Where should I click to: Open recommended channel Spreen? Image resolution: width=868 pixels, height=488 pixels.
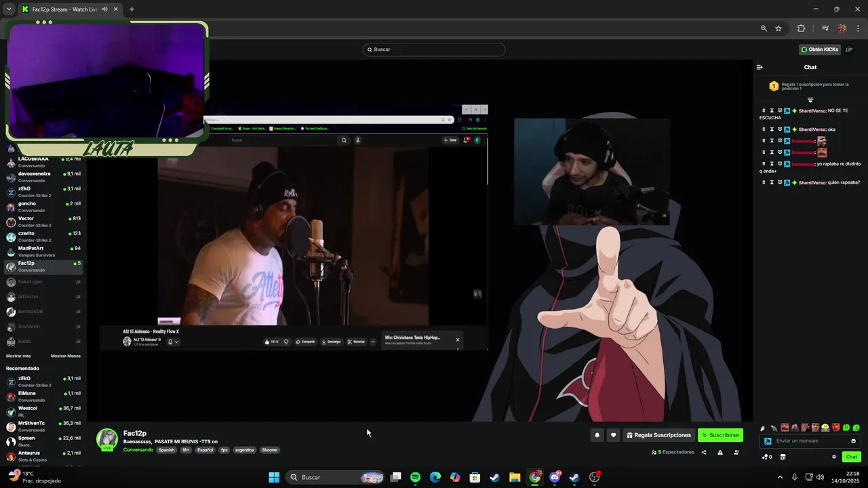43,441
